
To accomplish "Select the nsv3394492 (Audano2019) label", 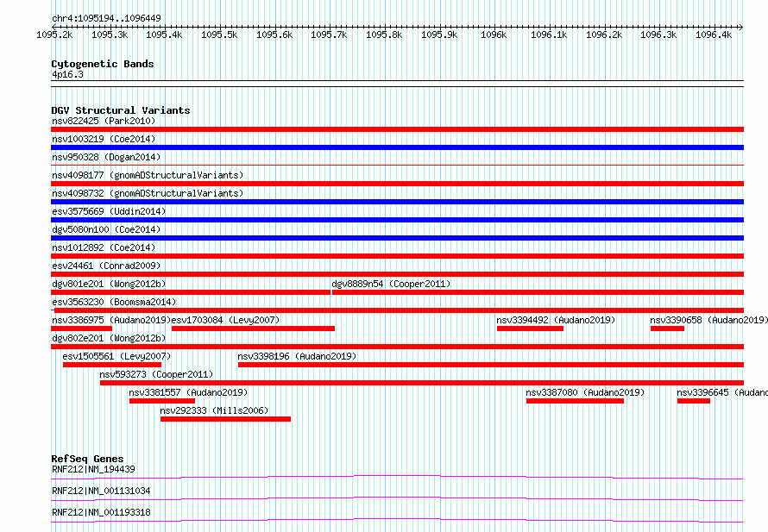I will click(556, 320).
